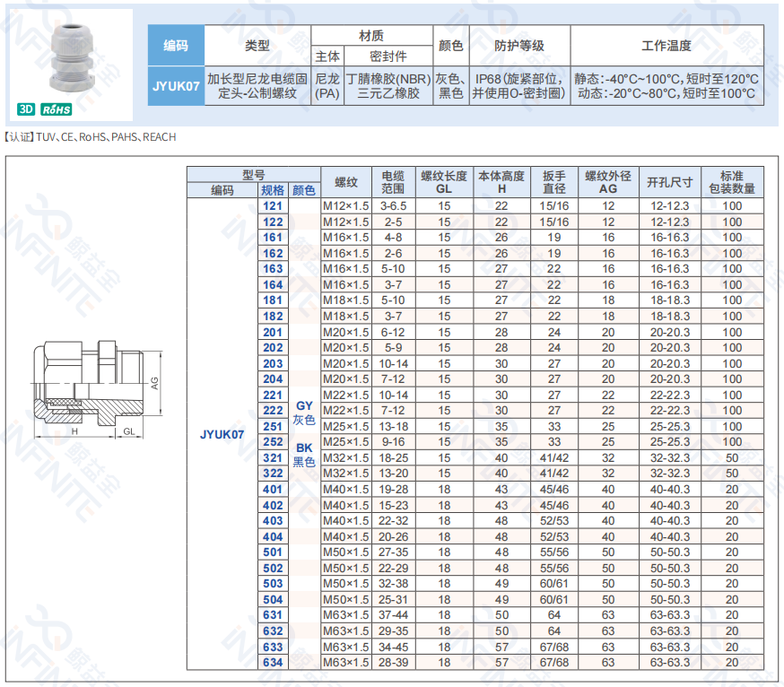
Task: Select spec number 634
Action: click(x=273, y=663)
